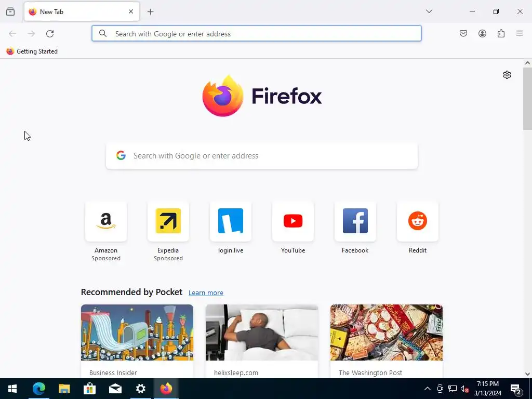Open Microsoft Store from taskbar

click(89, 389)
